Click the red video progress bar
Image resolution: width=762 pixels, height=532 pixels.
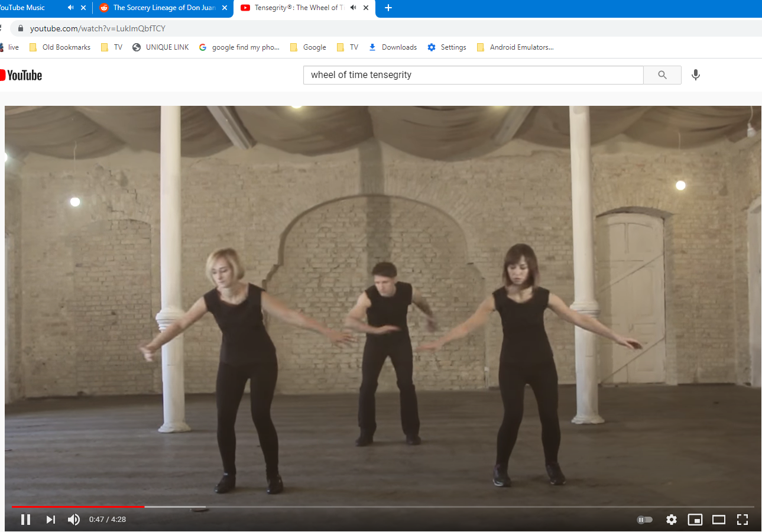point(77,507)
